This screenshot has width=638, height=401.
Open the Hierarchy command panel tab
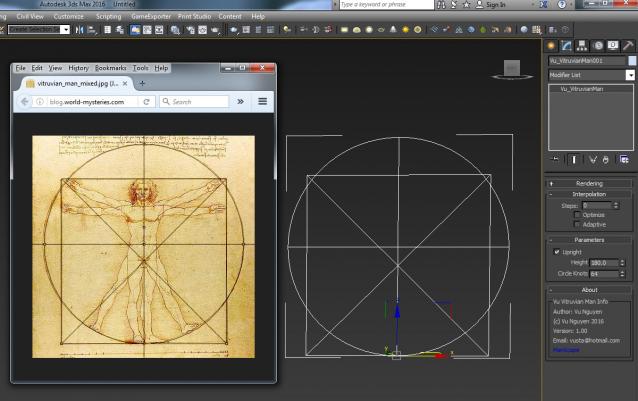582,46
